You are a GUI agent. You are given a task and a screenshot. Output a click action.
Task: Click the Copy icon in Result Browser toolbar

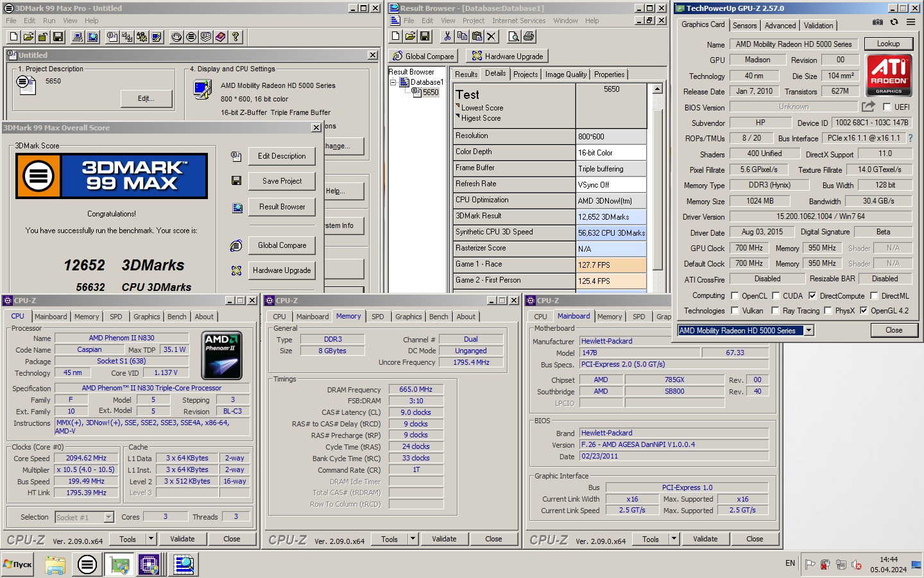(x=462, y=37)
